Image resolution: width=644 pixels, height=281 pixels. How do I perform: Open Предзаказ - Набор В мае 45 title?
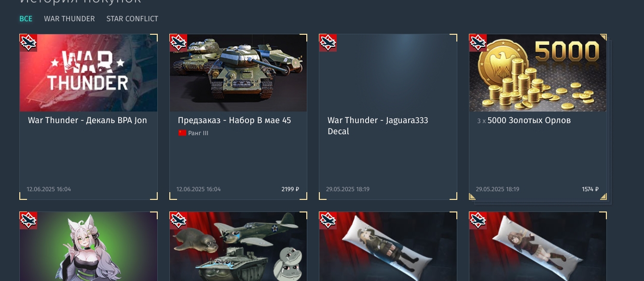pyautogui.click(x=234, y=120)
